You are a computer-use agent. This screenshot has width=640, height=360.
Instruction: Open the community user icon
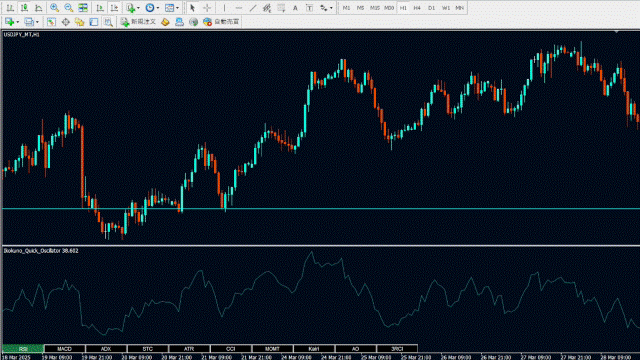(179, 22)
